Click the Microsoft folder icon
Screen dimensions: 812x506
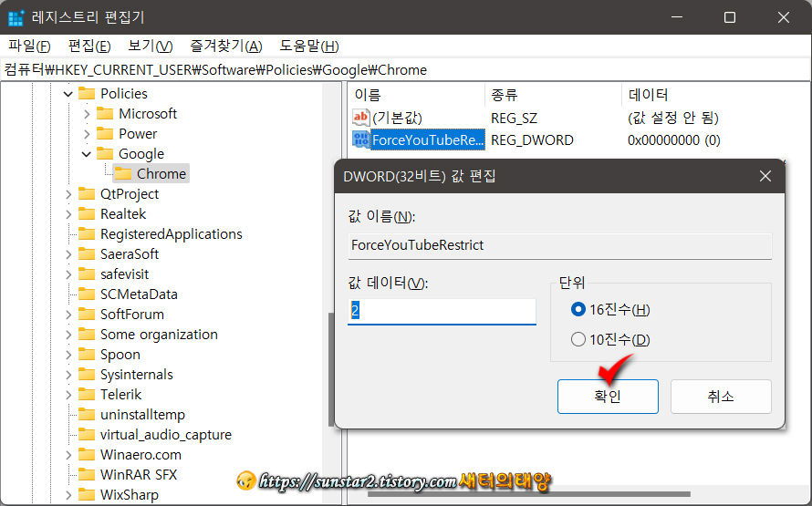pos(105,114)
